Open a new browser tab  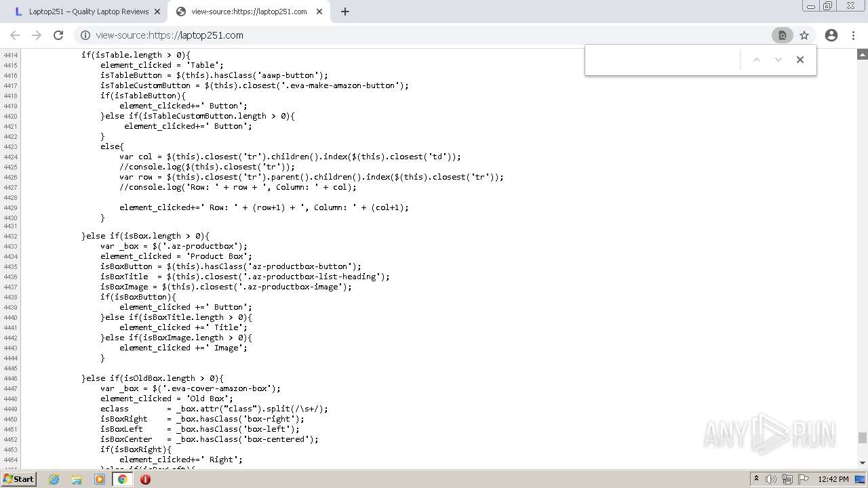[345, 12]
